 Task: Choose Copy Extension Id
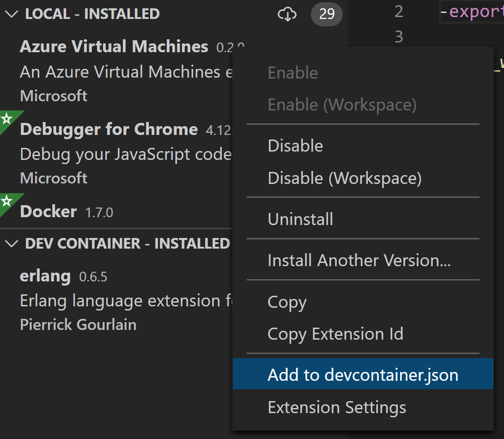[335, 334]
